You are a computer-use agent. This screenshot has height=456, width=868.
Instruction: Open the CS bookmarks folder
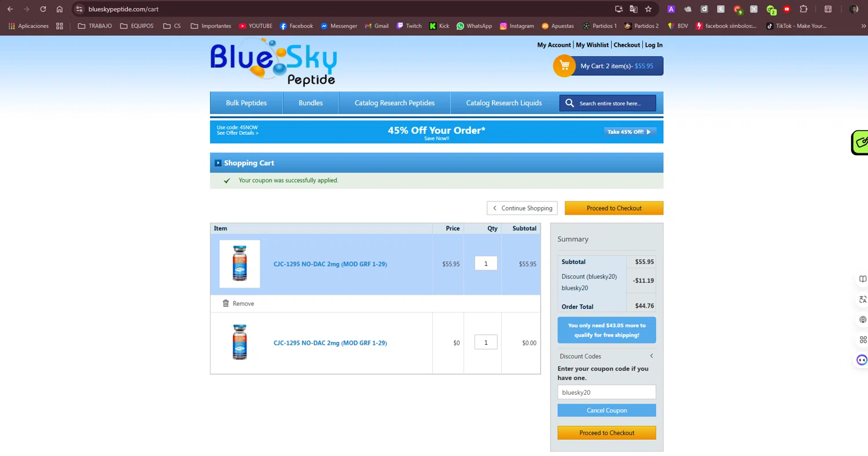point(172,25)
